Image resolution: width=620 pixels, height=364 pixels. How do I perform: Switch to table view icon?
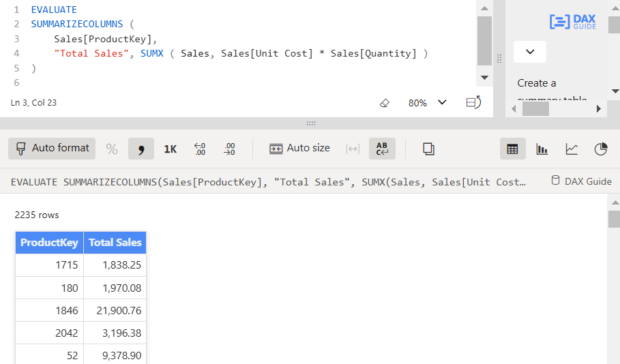512,149
